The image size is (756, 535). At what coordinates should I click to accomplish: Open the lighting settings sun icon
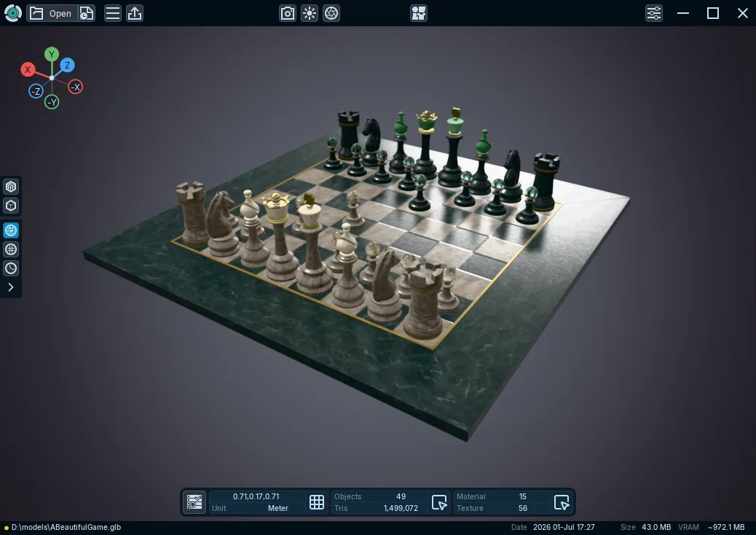tap(310, 13)
